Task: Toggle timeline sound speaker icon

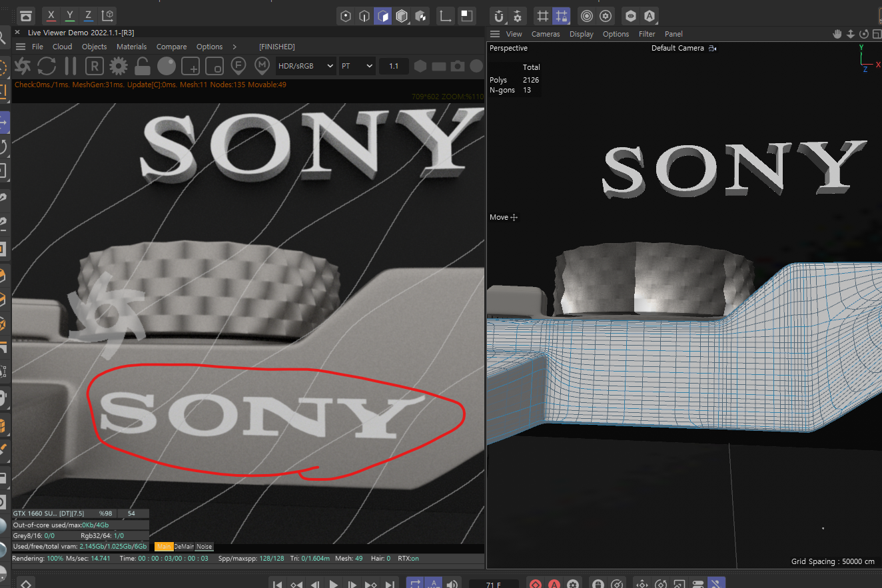Action: [x=452, y=584]
